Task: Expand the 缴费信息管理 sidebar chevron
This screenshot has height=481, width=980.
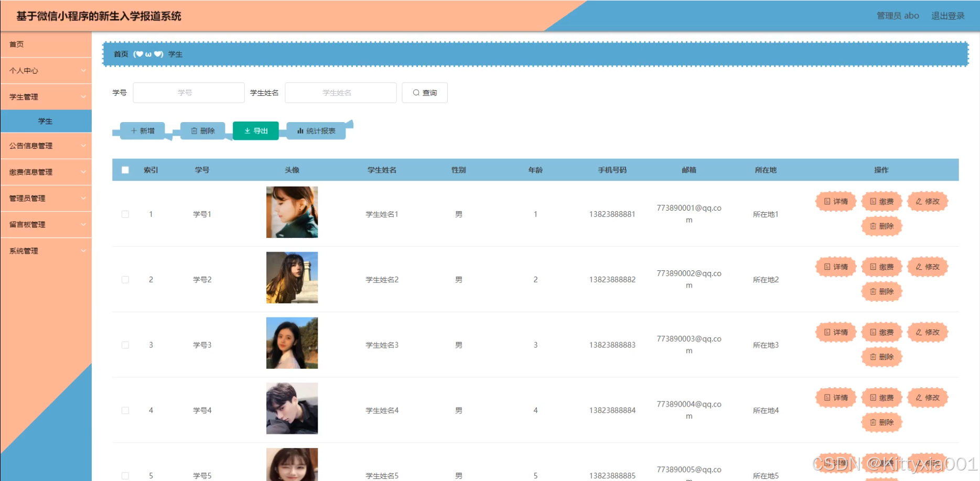Action: click(83, 172)
